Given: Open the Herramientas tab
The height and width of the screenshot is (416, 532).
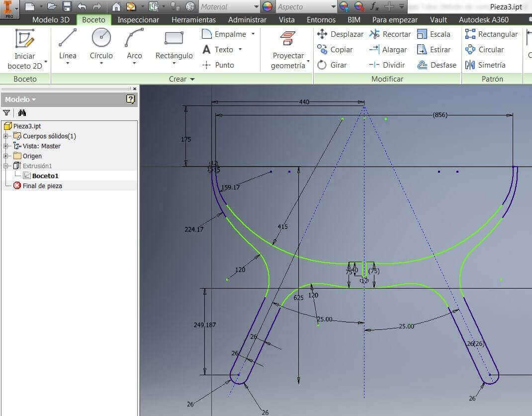Looking at the screenshot, I should pos(193,20).
